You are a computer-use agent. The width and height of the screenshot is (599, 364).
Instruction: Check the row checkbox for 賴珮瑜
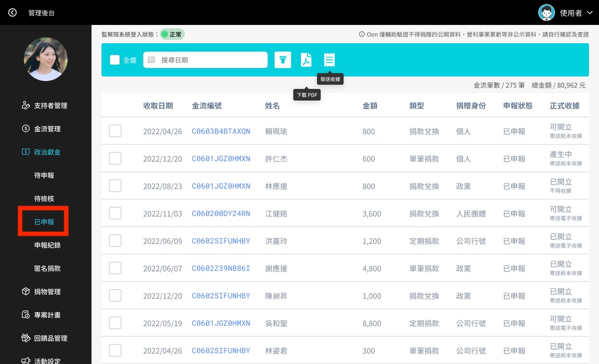[115, 131]
